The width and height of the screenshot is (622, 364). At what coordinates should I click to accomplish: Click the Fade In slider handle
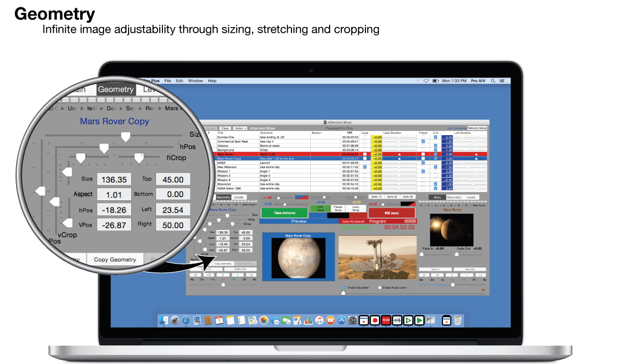(422, 254)
